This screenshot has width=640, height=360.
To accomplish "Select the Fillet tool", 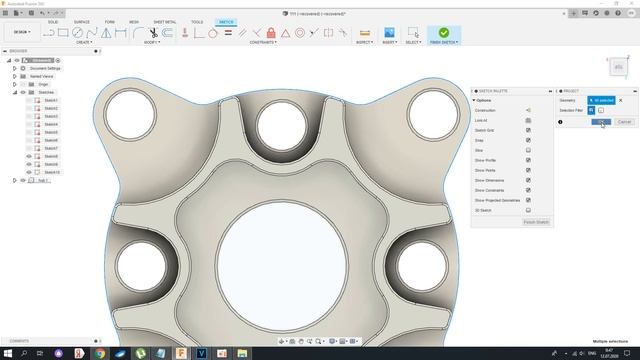I will pos(138,33).
